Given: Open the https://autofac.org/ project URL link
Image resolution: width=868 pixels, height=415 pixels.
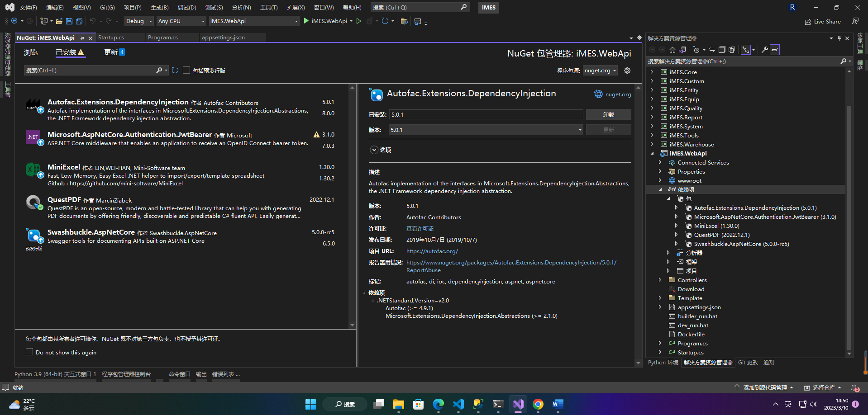Looking at the screenshot, I should pos(432,251).
